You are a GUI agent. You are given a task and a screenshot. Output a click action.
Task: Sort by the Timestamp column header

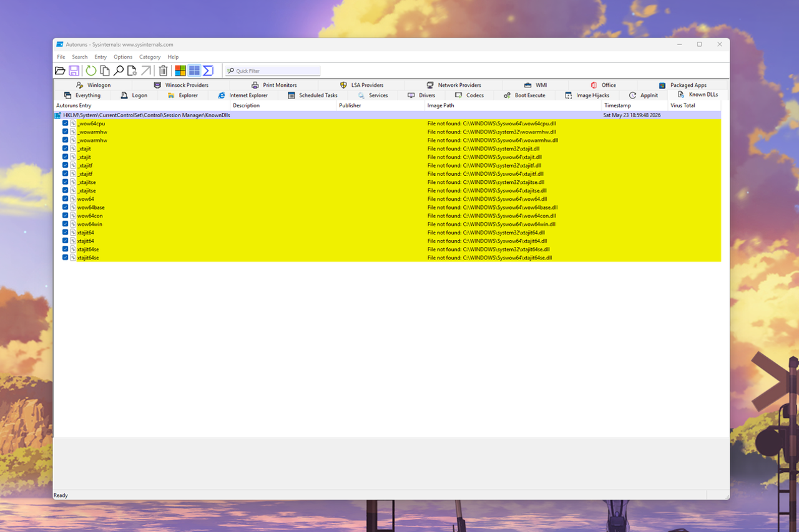tap(634, 105)
